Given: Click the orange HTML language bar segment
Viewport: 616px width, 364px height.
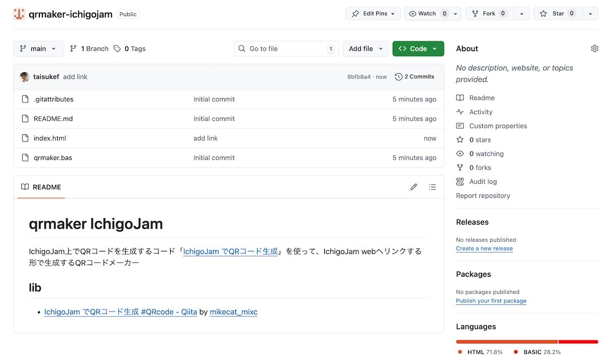Looking at the screenshot, I should pyautogui.click(x=506, y=342).
